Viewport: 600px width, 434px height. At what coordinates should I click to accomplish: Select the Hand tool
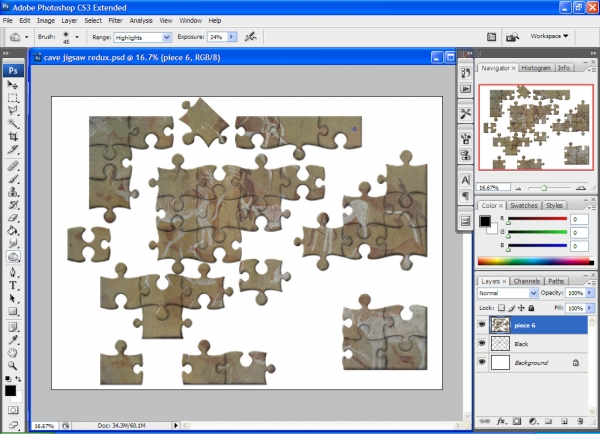coord(13,353)
